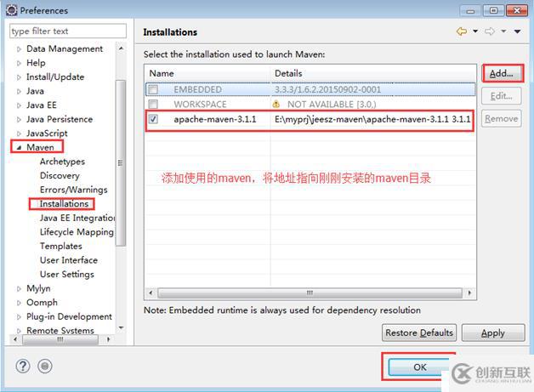
Task: Expand the Java Persistence tree node
Action: (x=19, y=120)
